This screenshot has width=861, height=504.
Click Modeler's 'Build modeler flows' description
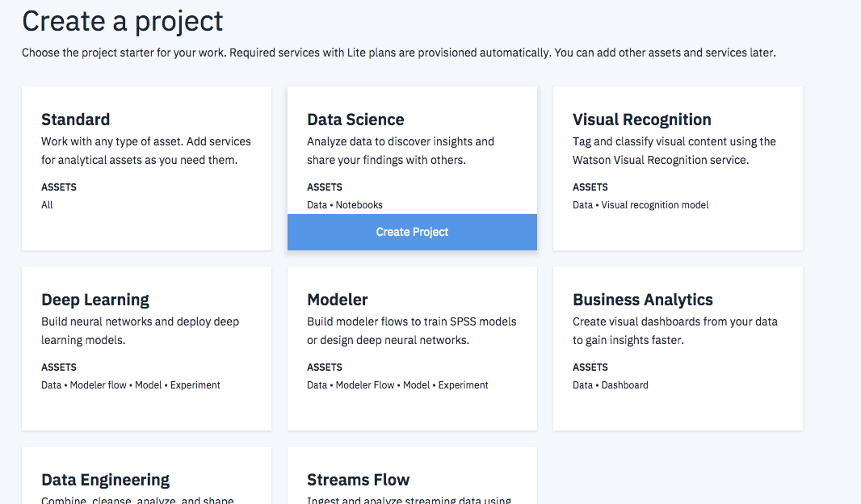(411, 330)
